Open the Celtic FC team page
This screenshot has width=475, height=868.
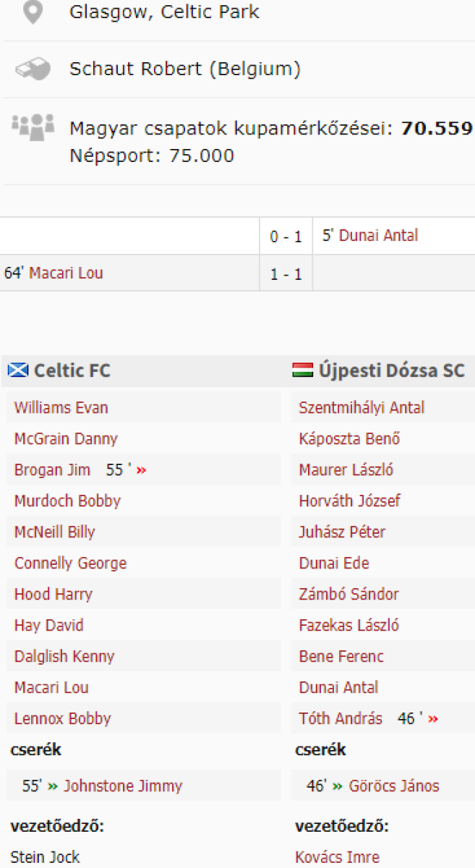(x=72, y=371)
